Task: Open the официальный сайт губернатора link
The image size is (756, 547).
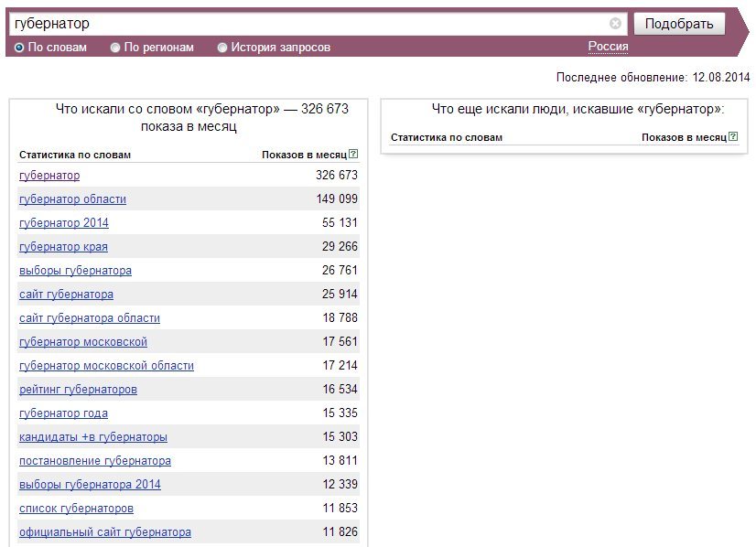Action: click(x=105, y=532)
